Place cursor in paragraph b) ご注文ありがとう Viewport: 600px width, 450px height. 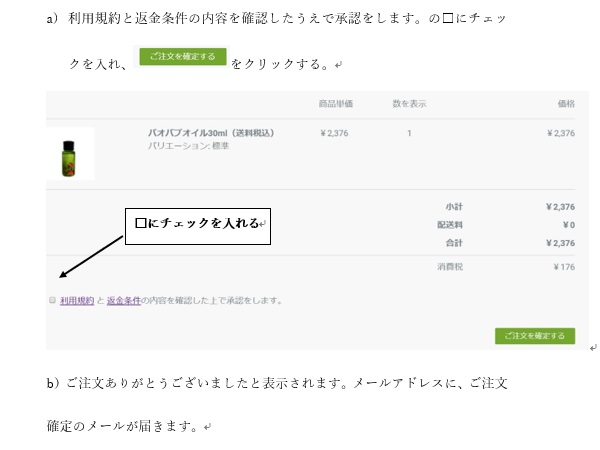click(277, 383)
